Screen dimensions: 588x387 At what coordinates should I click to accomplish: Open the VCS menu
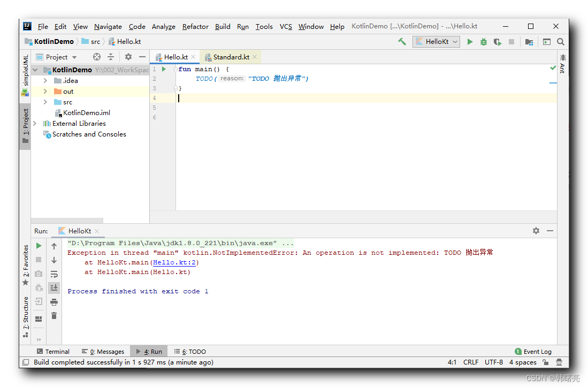pos(286,26)
